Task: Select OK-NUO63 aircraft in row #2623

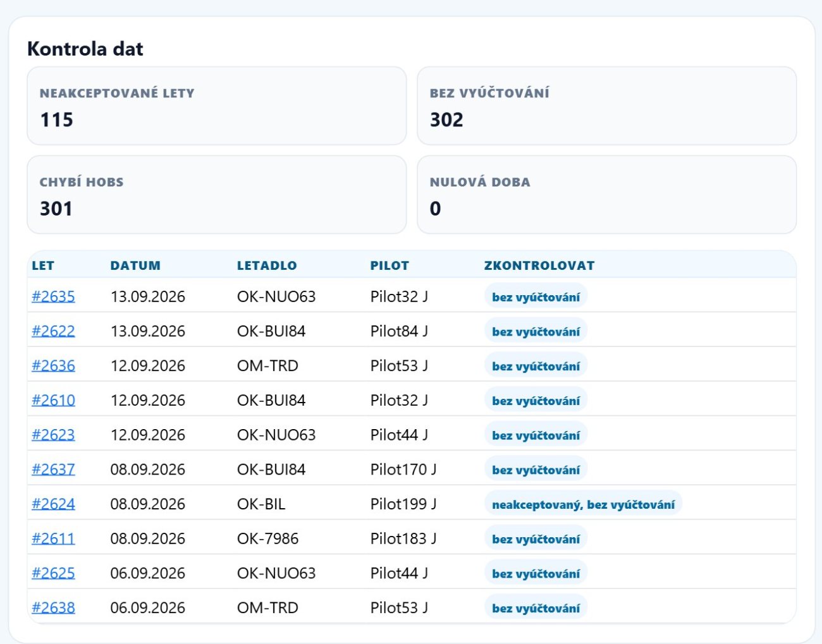Action: pyautogui.click(x=276, y=435)
